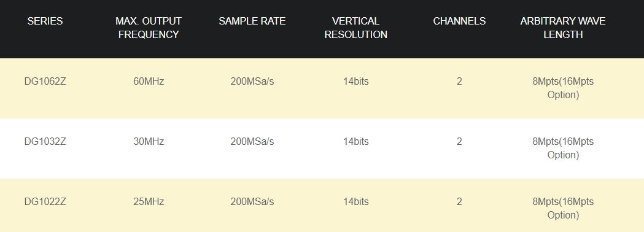Click the SERIES column header
This screenshot has width=644, height=232.
pos(45,21)
